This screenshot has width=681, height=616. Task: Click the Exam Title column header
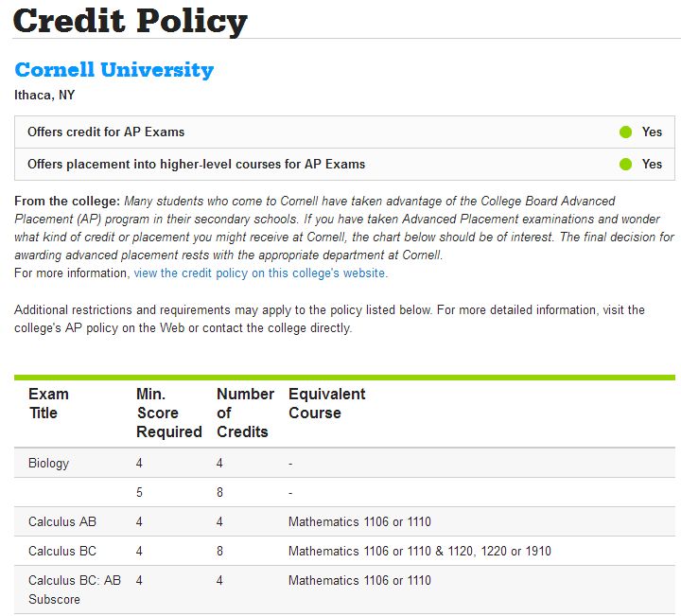click(x=48, y=403)
